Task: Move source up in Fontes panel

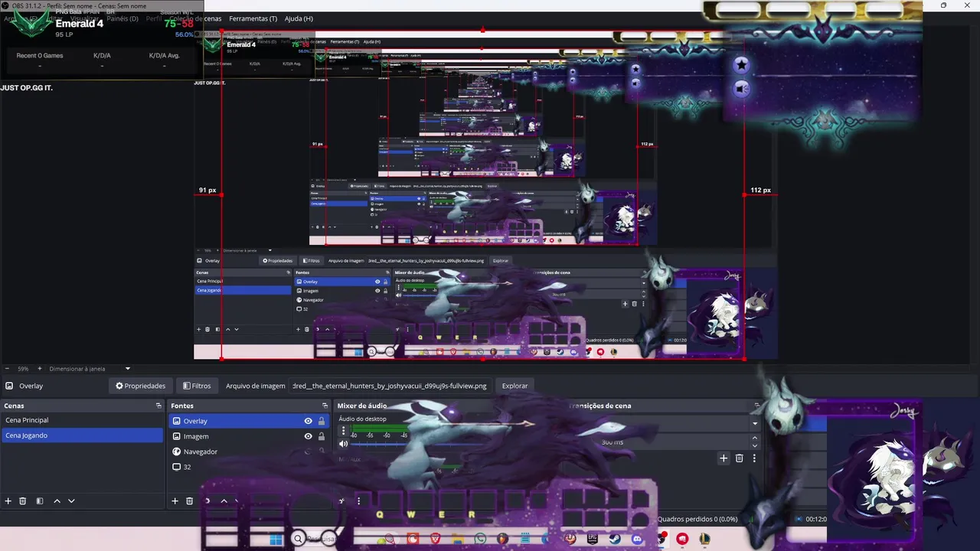Action: coord(224,501)
